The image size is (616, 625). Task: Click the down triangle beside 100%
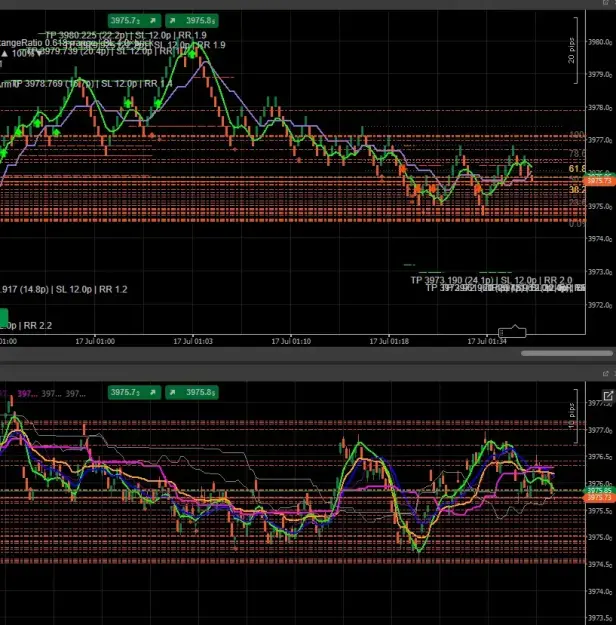39,53
